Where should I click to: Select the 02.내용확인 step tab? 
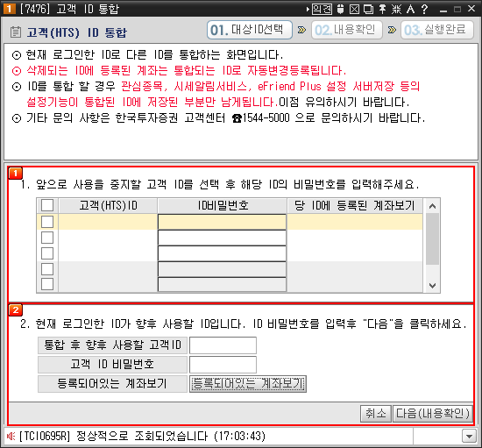pyautogui.click(x=347, y=30)
